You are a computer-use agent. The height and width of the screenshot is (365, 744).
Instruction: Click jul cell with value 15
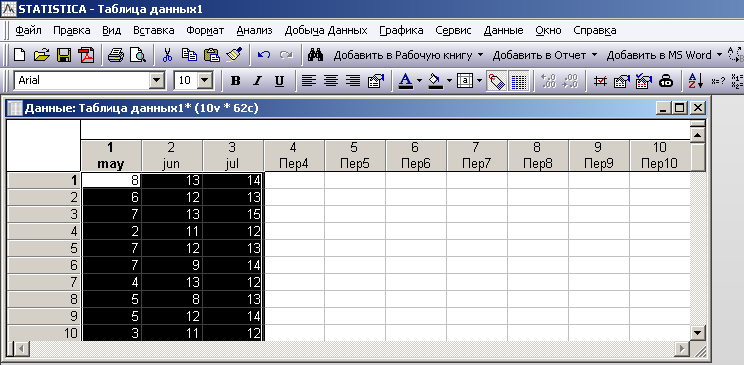click(233, 215)
